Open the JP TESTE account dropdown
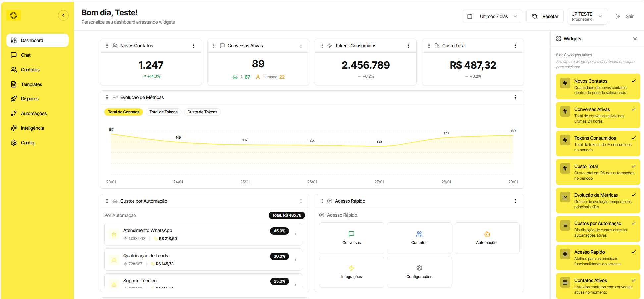The width and height of the screenshot is (644, 299). (x=587, y=16)
